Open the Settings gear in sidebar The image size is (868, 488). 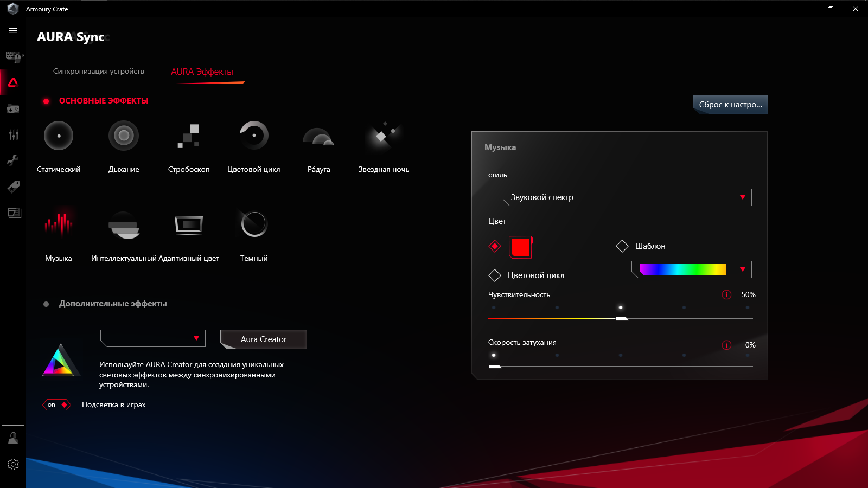[13, 464]
